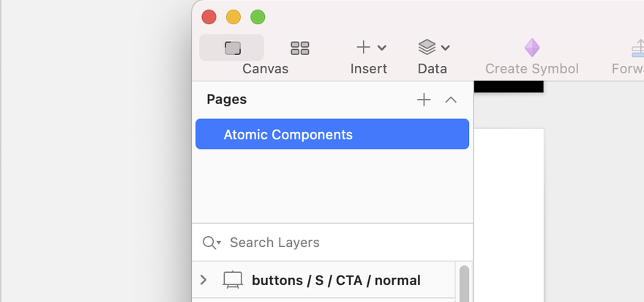Click the Data stacked layers icon
The width and height of the screenshot is (644, 302).
point(427,48)
